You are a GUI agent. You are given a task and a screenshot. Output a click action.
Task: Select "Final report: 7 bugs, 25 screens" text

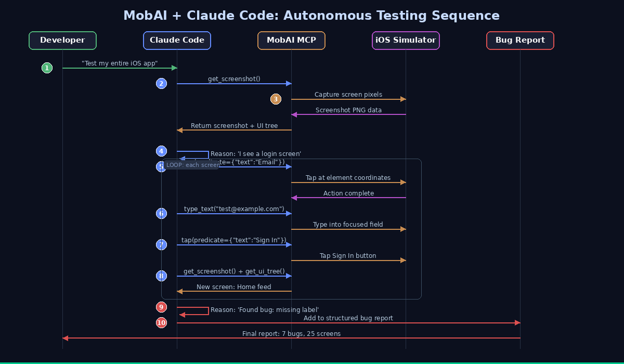[x=291, y=334]
